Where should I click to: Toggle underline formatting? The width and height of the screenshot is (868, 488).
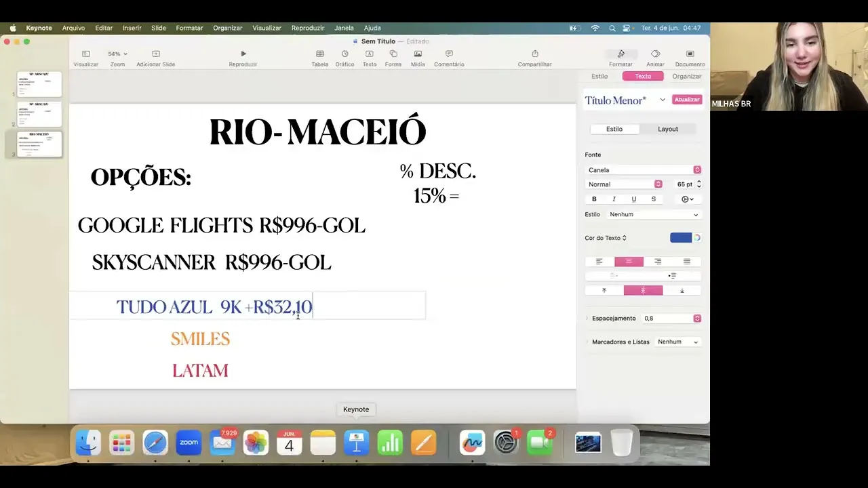click(x=633, y=199)
